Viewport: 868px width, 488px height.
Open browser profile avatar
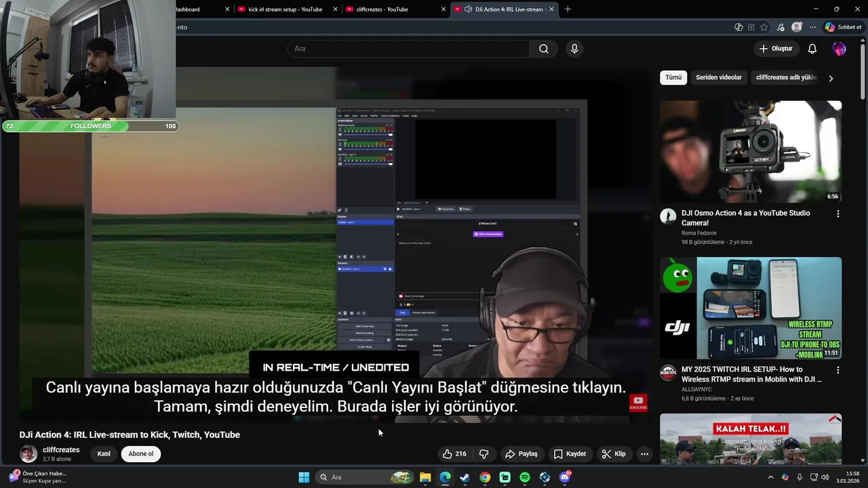click(x=797, y=27)
